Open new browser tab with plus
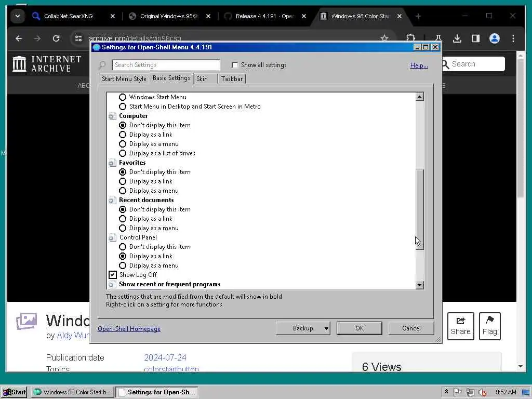 [x=418, y=16]
